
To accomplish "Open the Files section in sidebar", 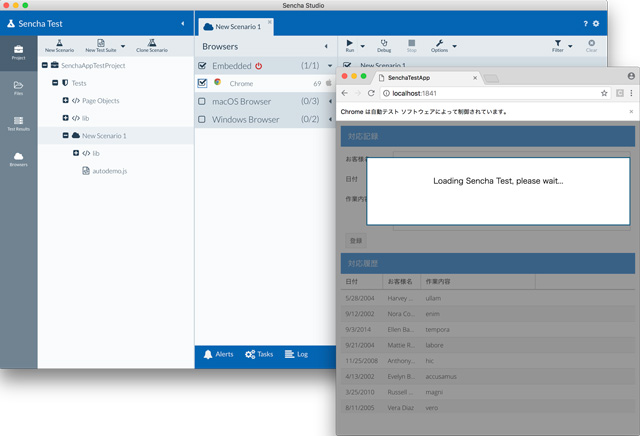I will coord(18,88).
